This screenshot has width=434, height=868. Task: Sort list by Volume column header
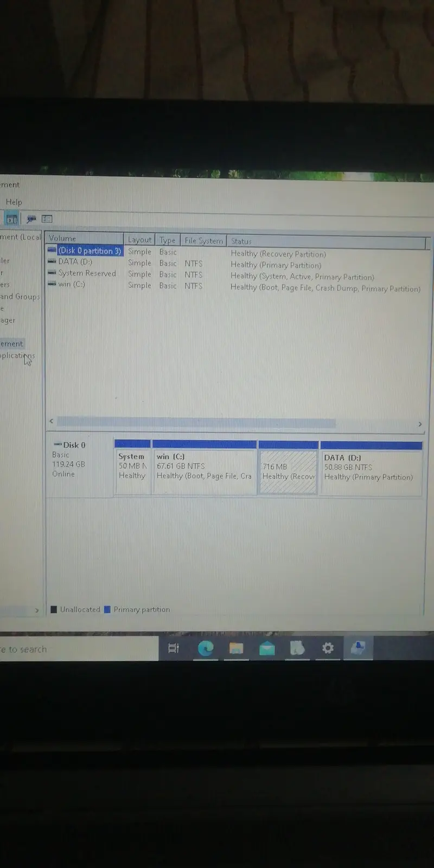pyautogui.click(x=85, y=239)
